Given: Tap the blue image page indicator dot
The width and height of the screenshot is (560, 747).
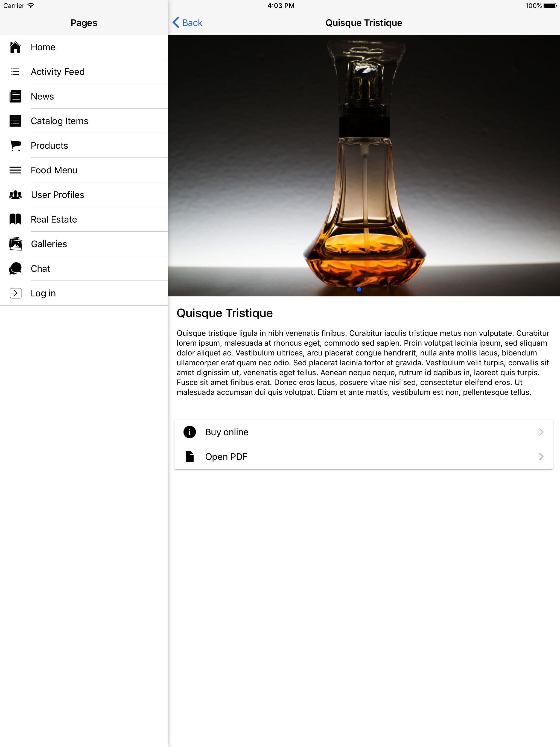Looking at the screenshot, I should (359, 289).
